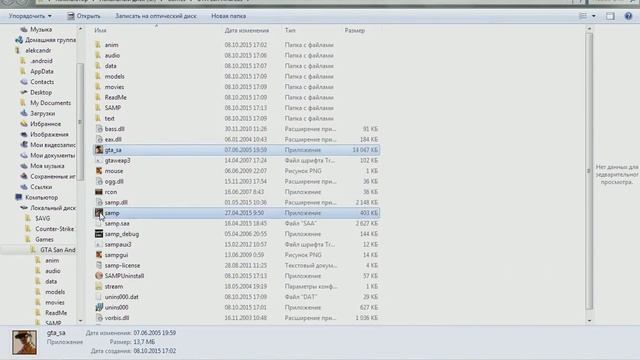Viewport: 640px width, 360px height.
Task: Change view with the view mode icon
Action: pos(583,16)
